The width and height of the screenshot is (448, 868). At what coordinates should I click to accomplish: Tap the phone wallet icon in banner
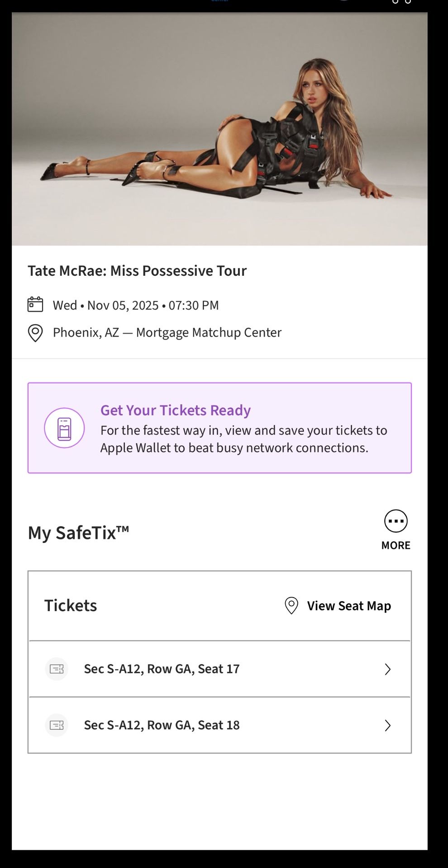pos(64,428)
